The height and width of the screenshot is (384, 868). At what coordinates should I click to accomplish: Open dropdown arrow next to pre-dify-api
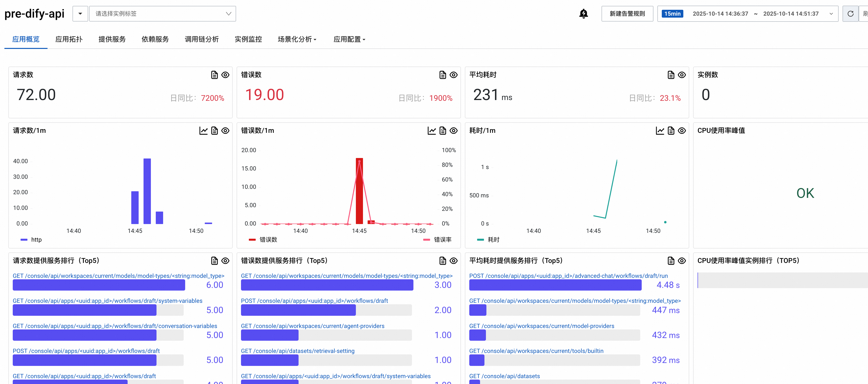(x=80, y=14)
